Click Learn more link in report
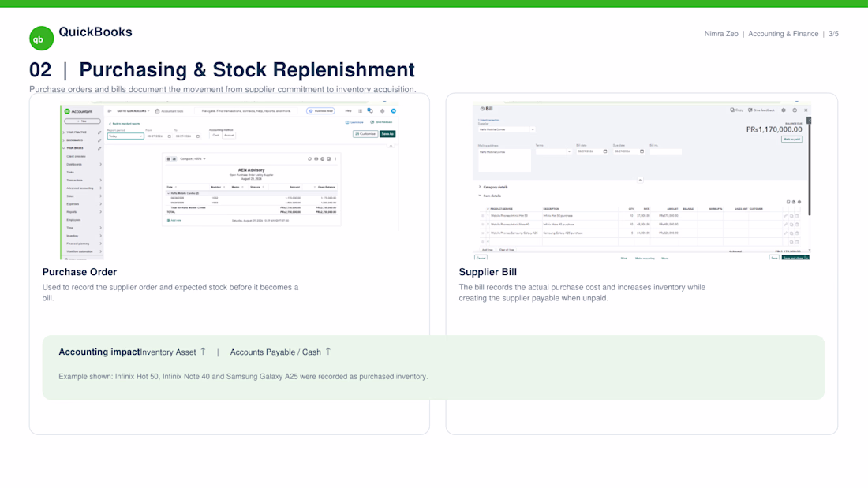The image size is (868, 488). point(355,122)
